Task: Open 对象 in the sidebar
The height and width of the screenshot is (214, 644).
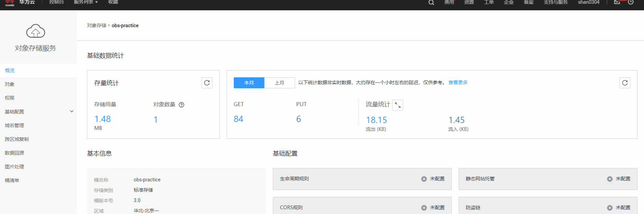Action: point(38,84)
